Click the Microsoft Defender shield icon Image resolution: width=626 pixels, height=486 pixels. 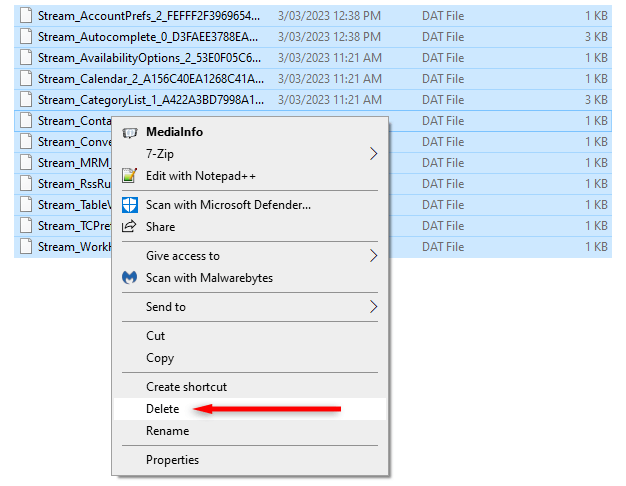pyautogui.click(x=129, y=205)
